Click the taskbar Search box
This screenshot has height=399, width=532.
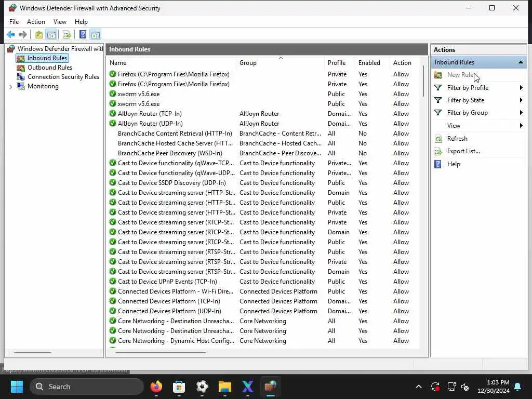pos(87,387)
